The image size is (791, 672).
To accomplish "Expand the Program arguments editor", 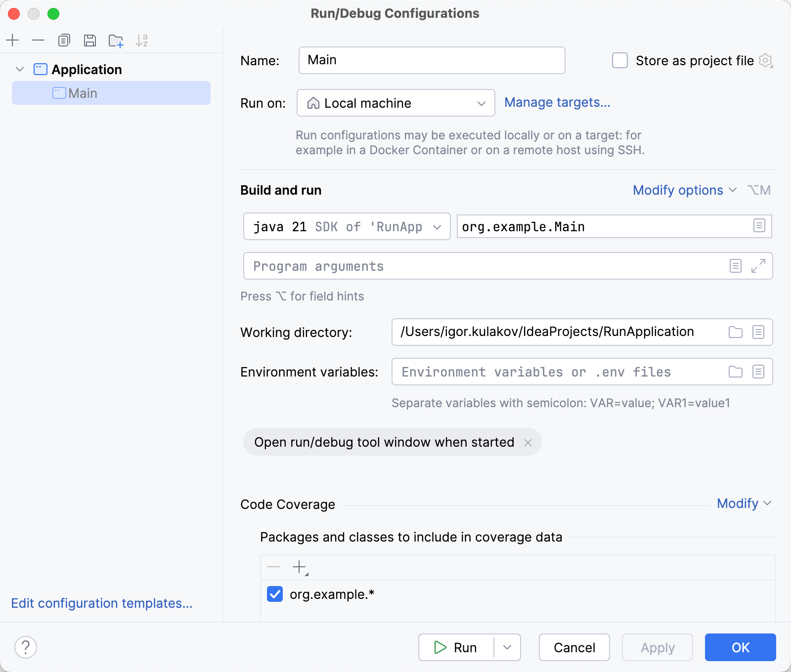I will (758, 266).
